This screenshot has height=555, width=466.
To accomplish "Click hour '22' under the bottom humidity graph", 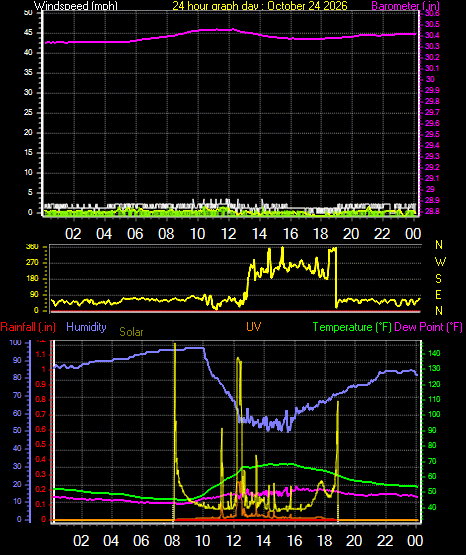I will [385, 541].
